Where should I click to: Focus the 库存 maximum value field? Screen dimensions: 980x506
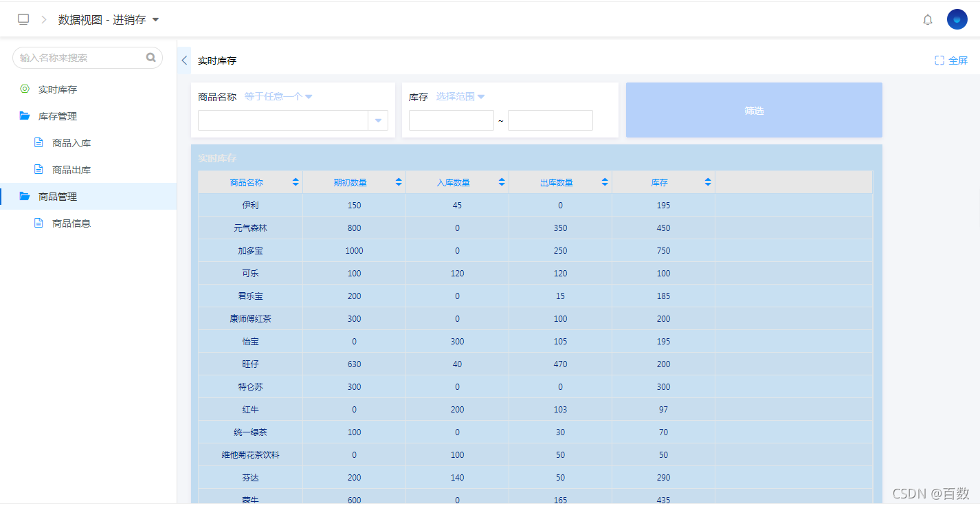(550, 120)
